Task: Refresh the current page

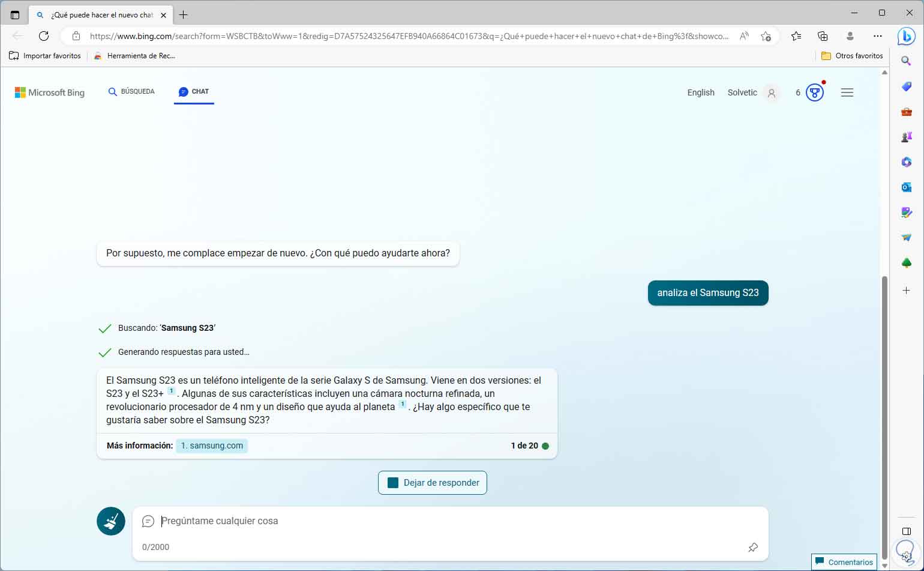Action: click(x=44, y=36)
